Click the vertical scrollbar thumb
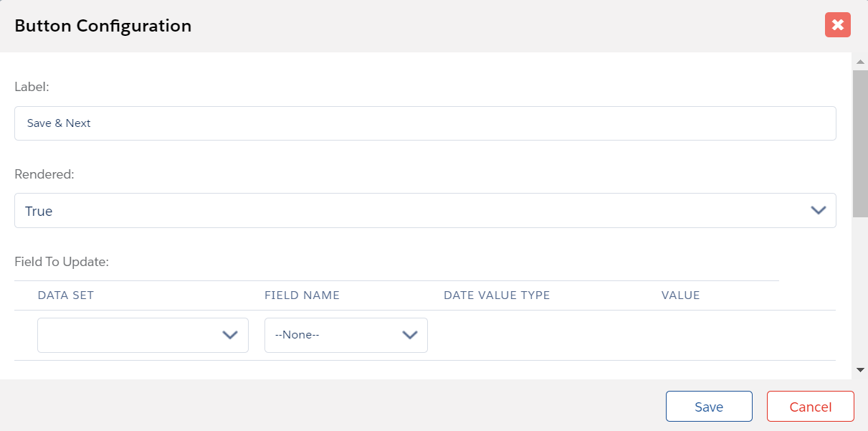The image size is (868, 431). click(x=860, y=143)
